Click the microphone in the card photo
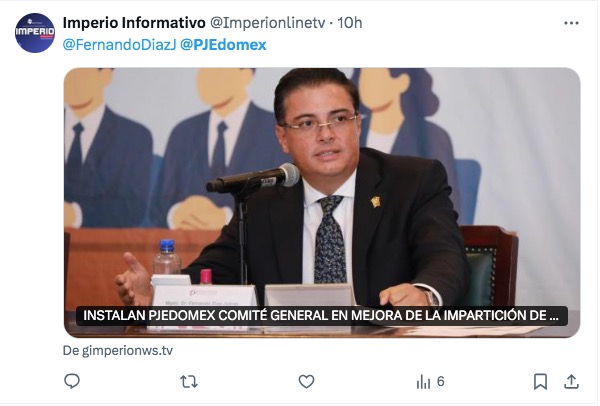 coord(253,179)
